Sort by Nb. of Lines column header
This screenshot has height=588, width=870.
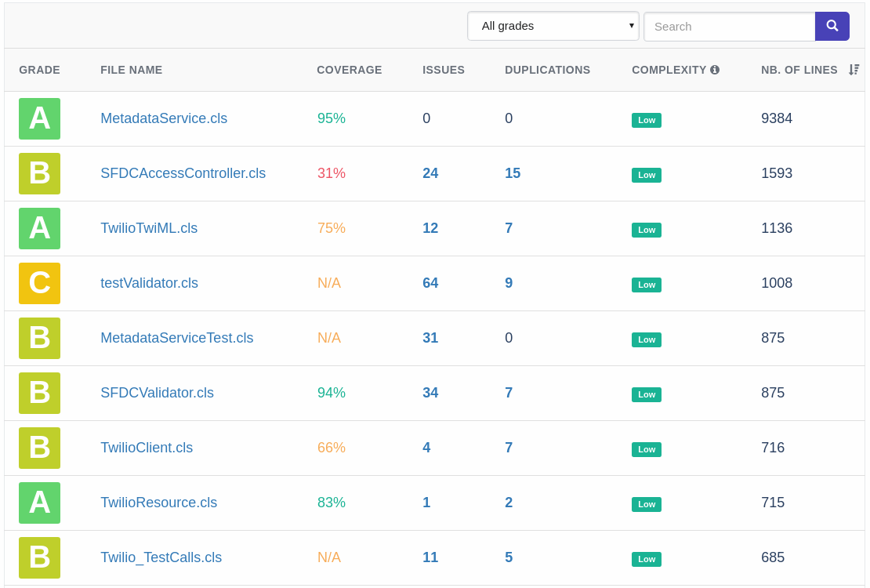click(x=799, y=70)
